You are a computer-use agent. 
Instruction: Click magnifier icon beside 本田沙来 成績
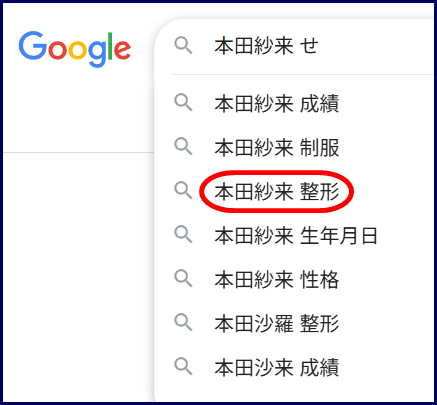coord(183,367)
